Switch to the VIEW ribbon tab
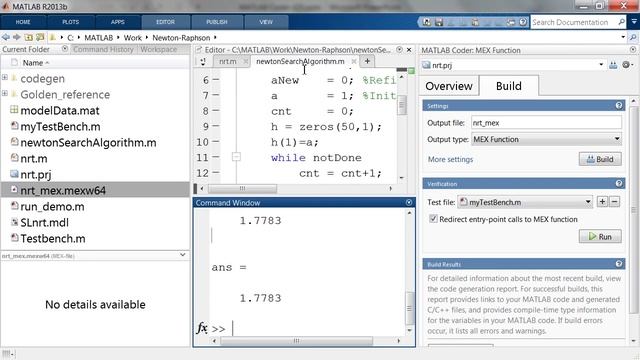Image resolution: width=640 pixels, height=360 pixels. (266, 22)
